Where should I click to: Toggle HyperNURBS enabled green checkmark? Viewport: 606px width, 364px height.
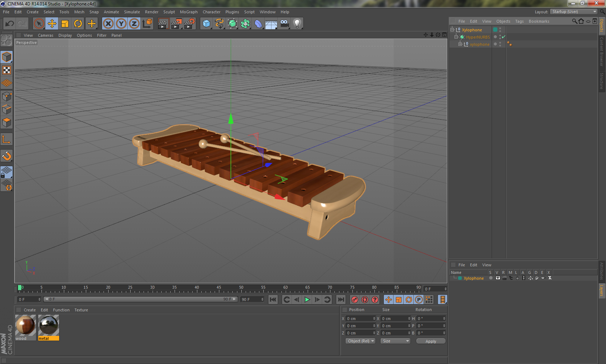(504, 37)
